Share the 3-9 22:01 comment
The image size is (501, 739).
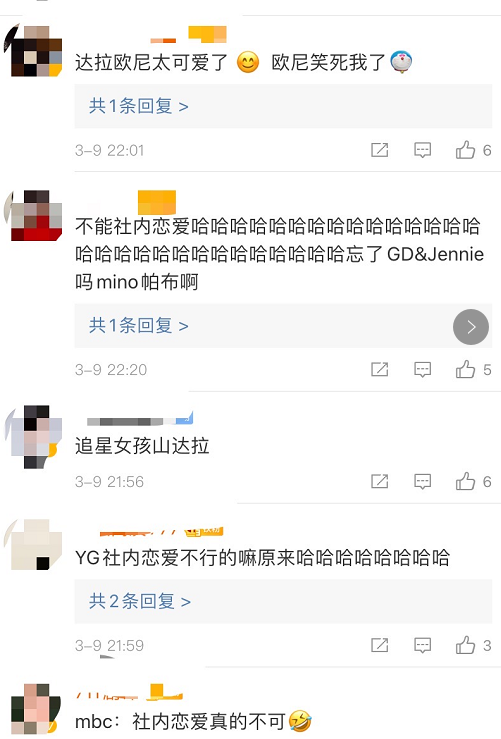pyautogui.click(x=379, y=150)
